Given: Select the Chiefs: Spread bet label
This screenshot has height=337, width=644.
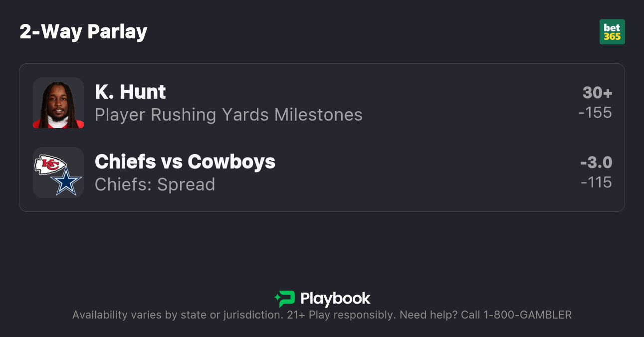Looking at the screenshot, I should [x=155, y=184].
